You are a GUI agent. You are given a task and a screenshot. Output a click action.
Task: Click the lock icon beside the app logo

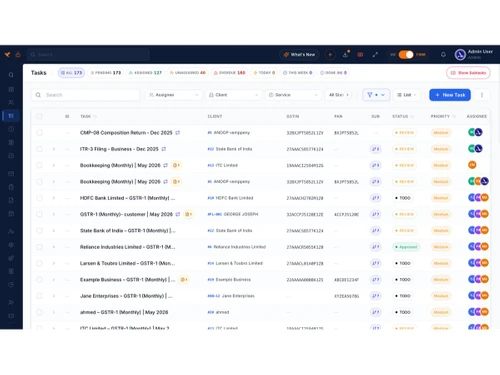pyautogui.click(x=18, y=54)
